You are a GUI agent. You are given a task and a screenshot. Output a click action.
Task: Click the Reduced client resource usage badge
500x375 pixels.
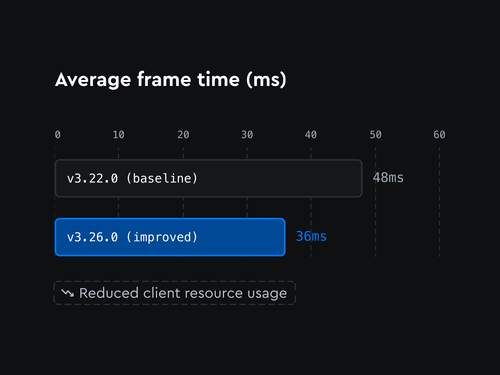click(x=175, y=293)
